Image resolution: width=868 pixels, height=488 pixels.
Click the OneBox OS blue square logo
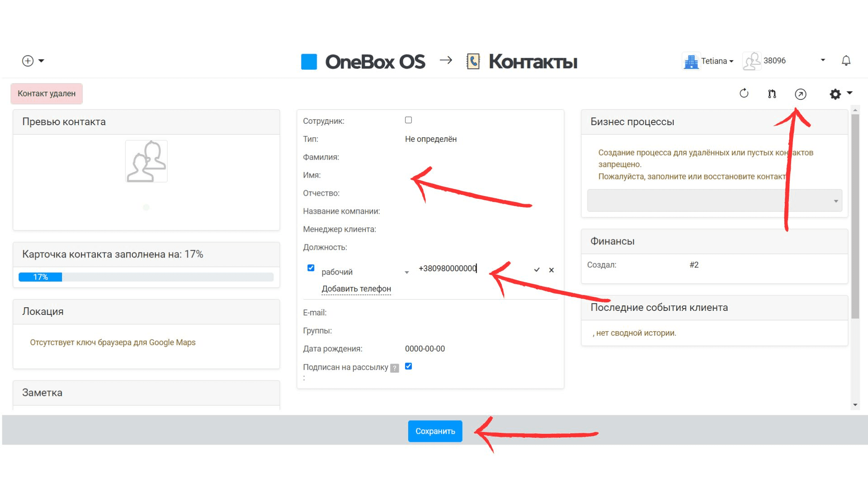(309, 62)
